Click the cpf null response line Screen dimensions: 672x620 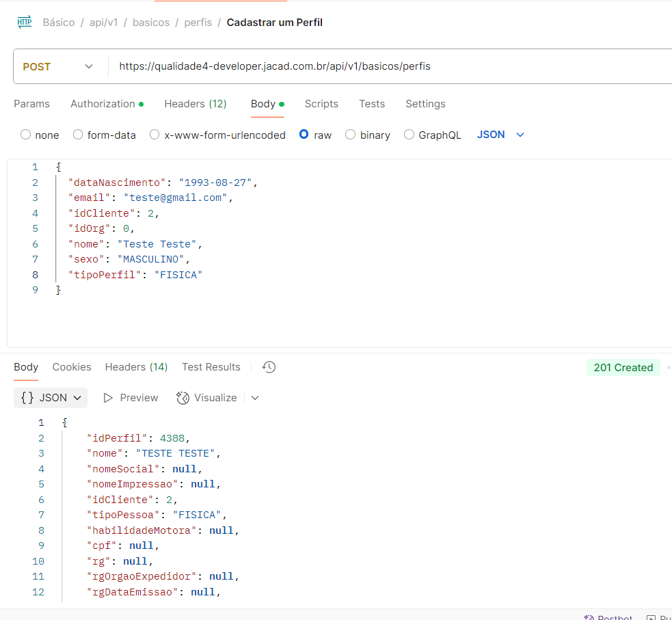tap(122, 545)
